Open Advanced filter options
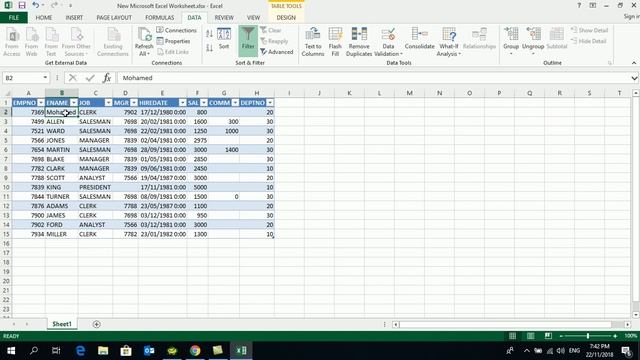Screen dimensions: 640x360 tap(277, 52)
